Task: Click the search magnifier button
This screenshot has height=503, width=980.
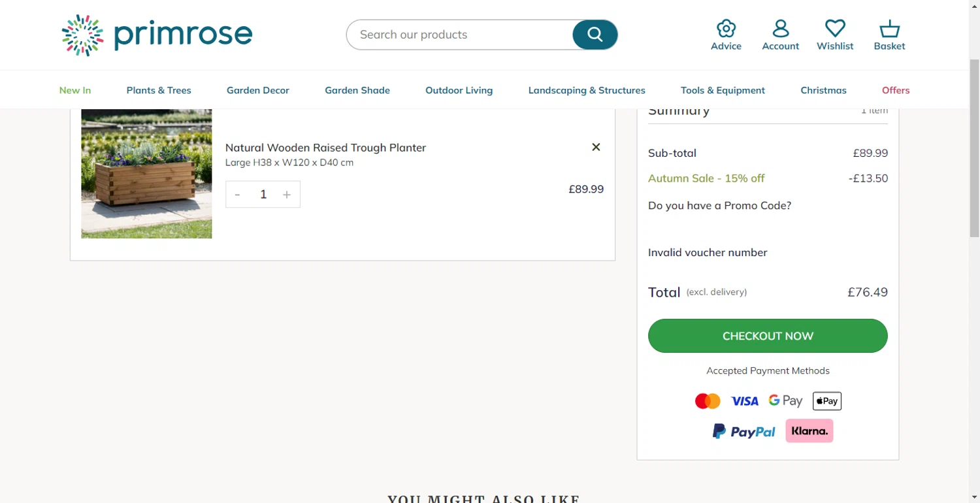Action: tap(595, 35)
